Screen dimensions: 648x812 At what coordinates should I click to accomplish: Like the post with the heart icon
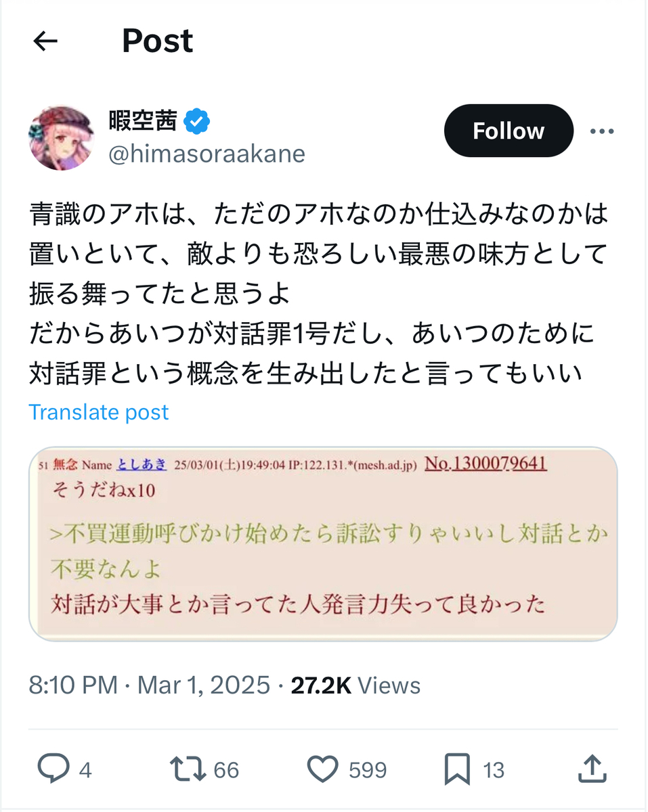click(323, 769)
